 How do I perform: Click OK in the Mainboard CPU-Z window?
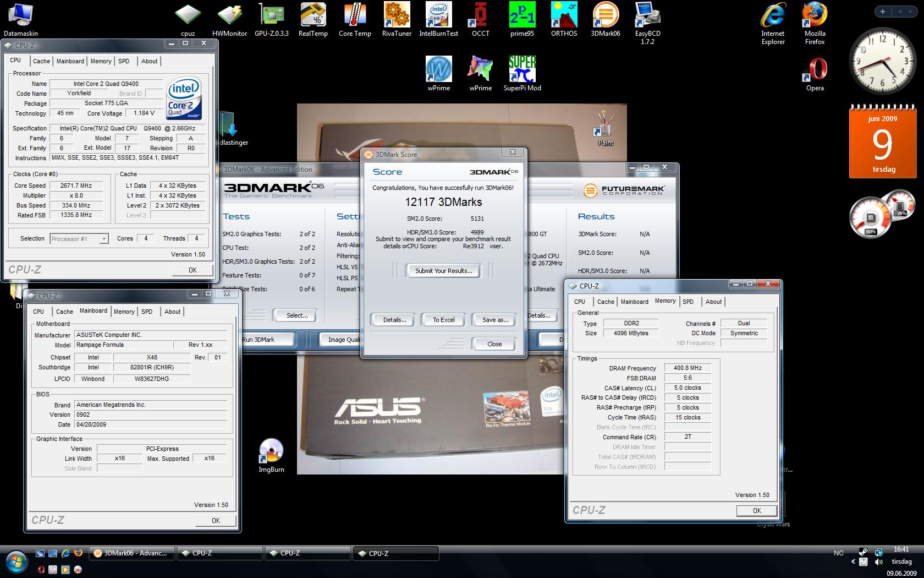click(216, 520)
